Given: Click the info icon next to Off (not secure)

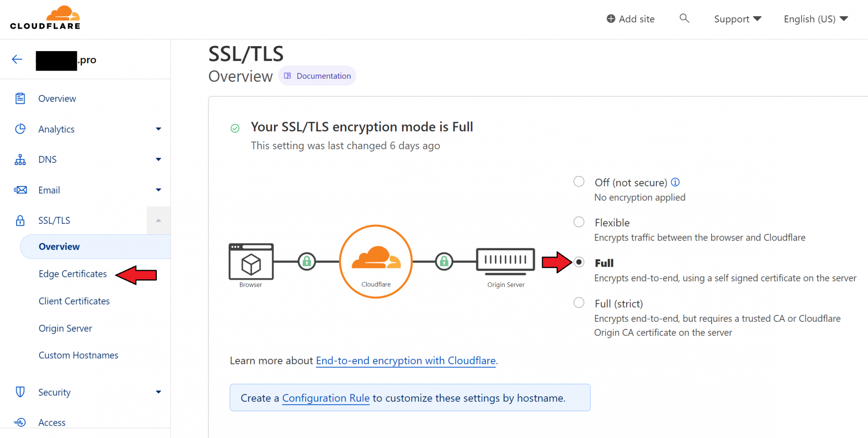Looking at the screenshot, I should click(x=675, y=182).
